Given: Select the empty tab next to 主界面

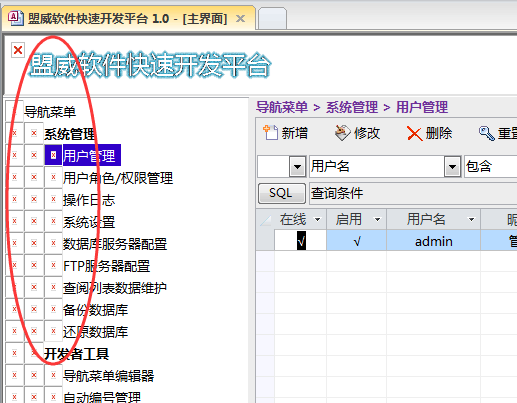Looking at the screenshot, I should (x=272, y=19).
